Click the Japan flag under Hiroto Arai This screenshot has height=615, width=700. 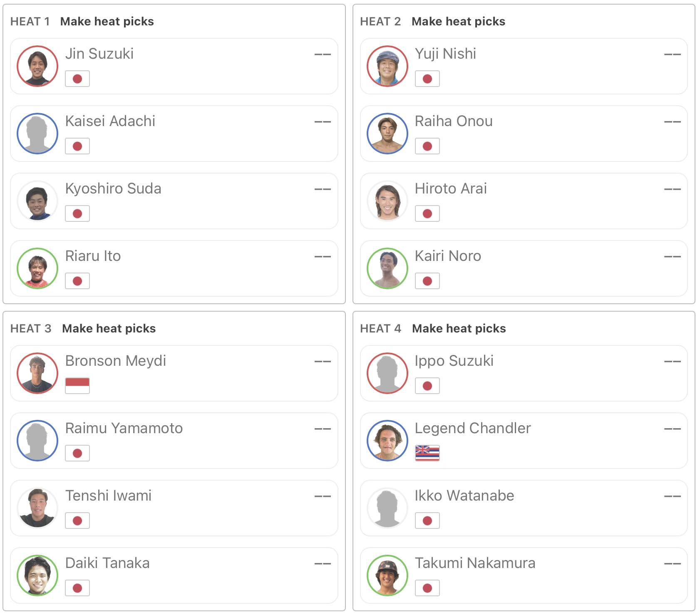click(427, 213)
